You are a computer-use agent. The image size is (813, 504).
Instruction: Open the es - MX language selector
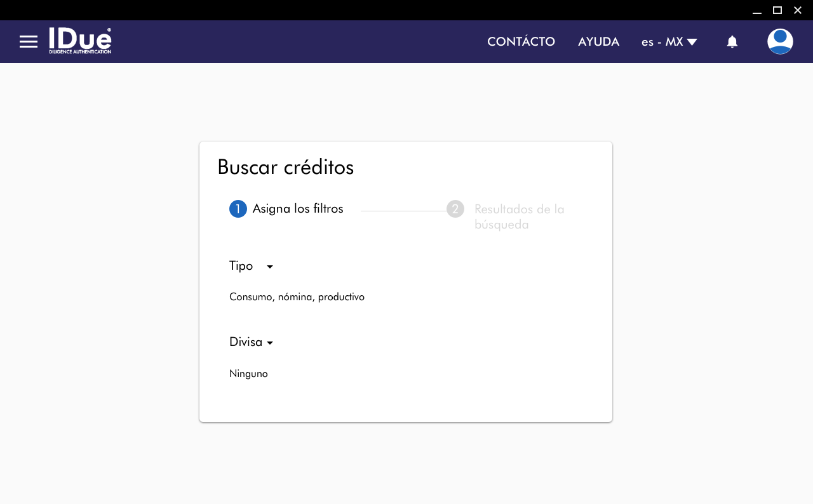point(669,42)
